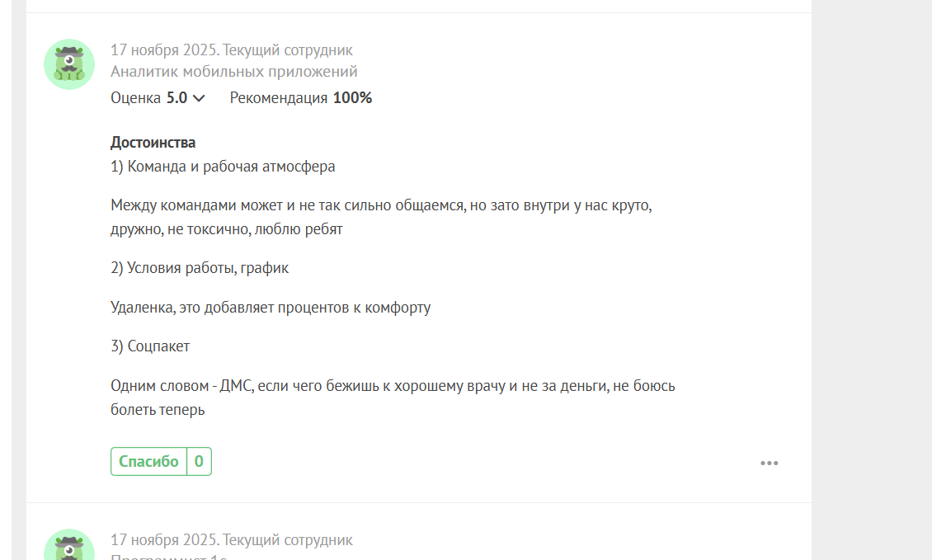
Task: Click the job title 'Аналитик мобильных приложений'
Action: (x=233, y=72)
